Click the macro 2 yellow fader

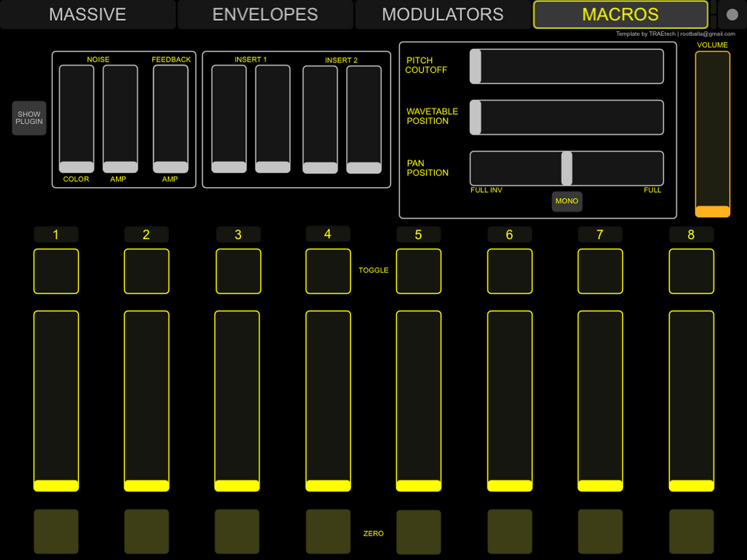click(146, 401)
